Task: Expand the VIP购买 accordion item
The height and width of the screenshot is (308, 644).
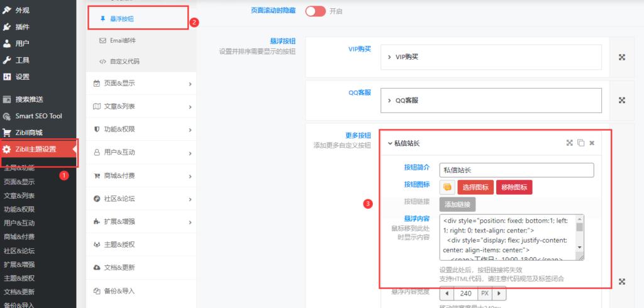Action: pos(492,57)
